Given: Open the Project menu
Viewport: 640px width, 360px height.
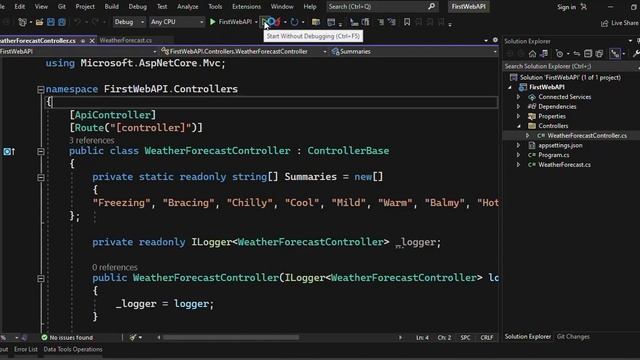Looking at the screenshot, I should [85, 7].
